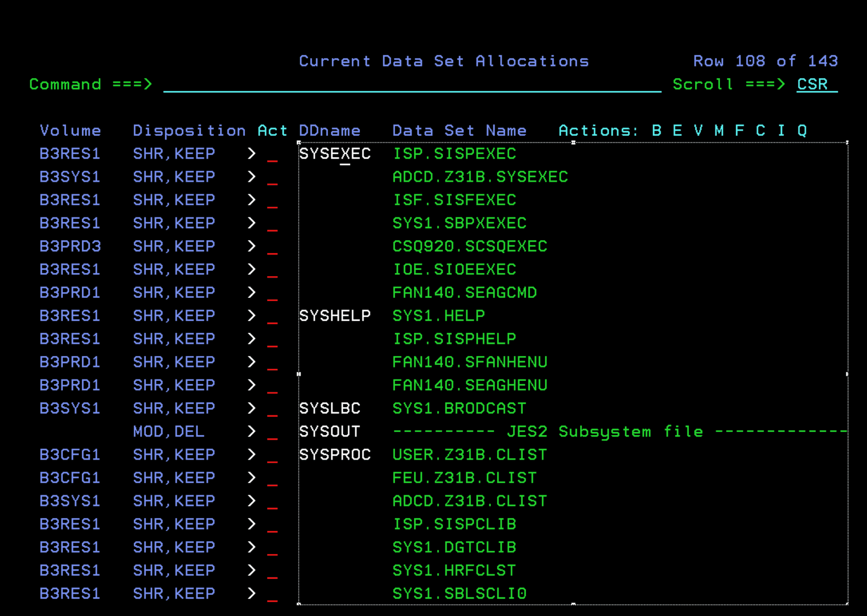Screen dimensions: 867x616
Task: Click the Disposition column header
Action: pos(189,131)
